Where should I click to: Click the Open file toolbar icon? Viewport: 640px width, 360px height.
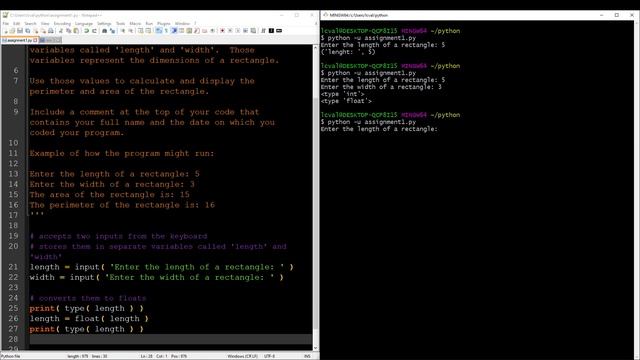(x=12, y=31)
